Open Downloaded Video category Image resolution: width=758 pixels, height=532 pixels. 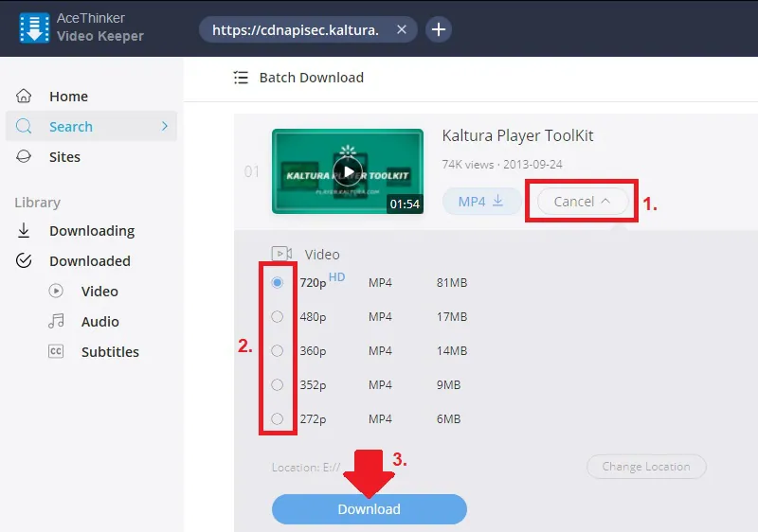point(99,292)
